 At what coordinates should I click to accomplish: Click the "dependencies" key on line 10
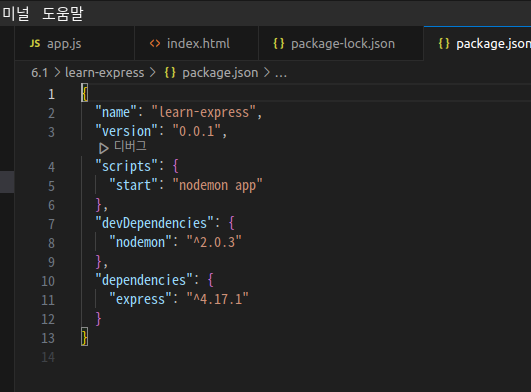[x=144, y=280]
